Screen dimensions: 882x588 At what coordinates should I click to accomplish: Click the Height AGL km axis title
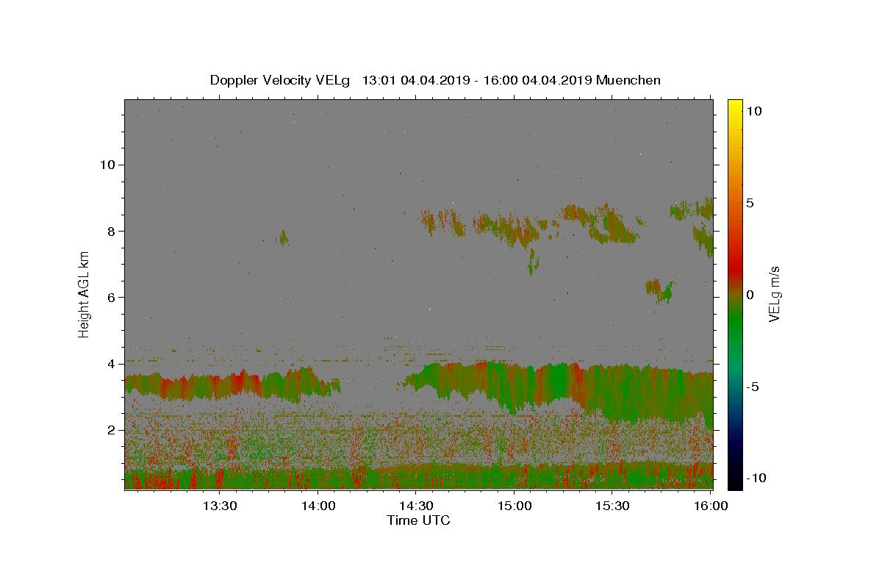pos(85,294)
